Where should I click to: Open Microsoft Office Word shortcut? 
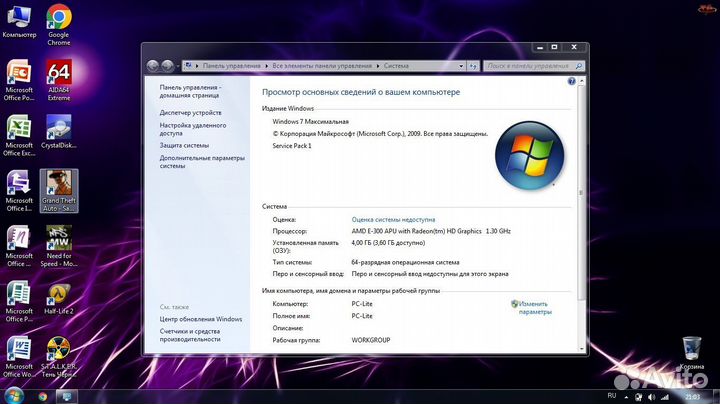pyautogui.click(x=19, y=357)
